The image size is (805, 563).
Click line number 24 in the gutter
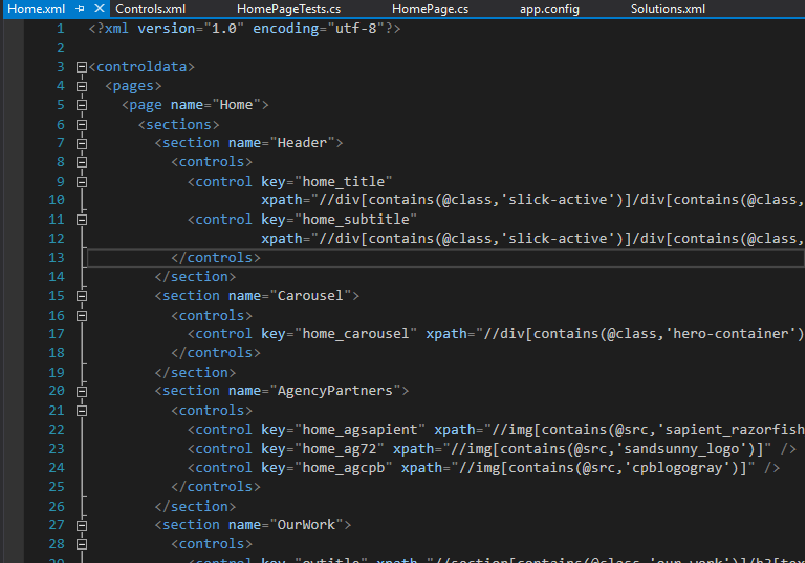[x=55, y=468]
